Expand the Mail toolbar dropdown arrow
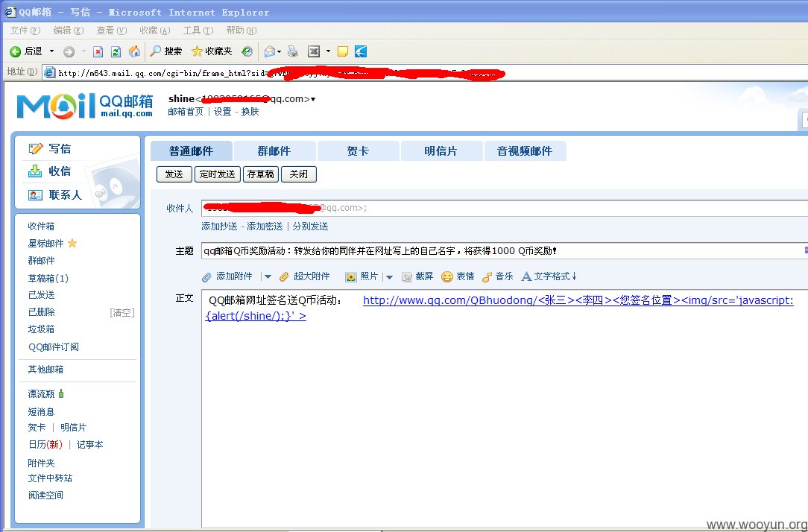808x532 pixels. click(x=279, y=51)
